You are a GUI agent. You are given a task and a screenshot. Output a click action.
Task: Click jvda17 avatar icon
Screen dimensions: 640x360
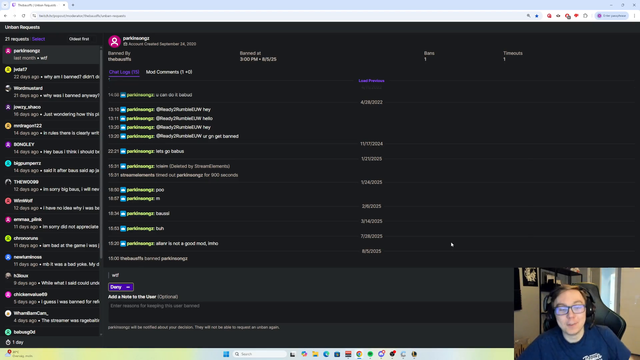[8, 70]
